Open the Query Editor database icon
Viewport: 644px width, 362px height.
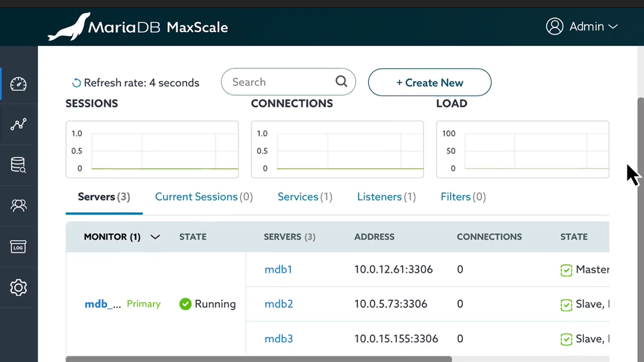point(18,165)
